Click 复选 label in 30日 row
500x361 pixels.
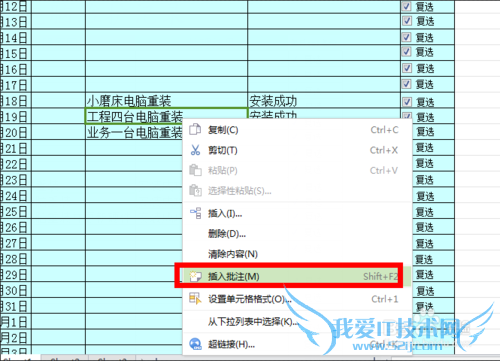pyautogui.click(x=425, y=291)
